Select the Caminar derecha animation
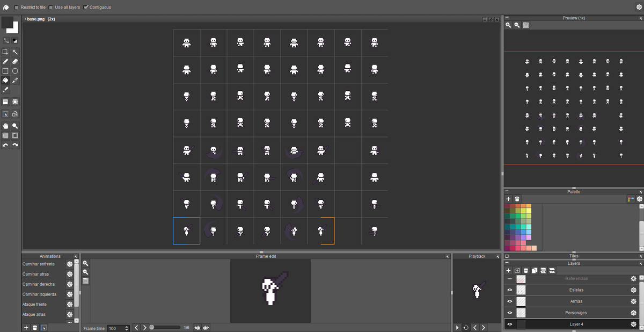 (43, 284)
